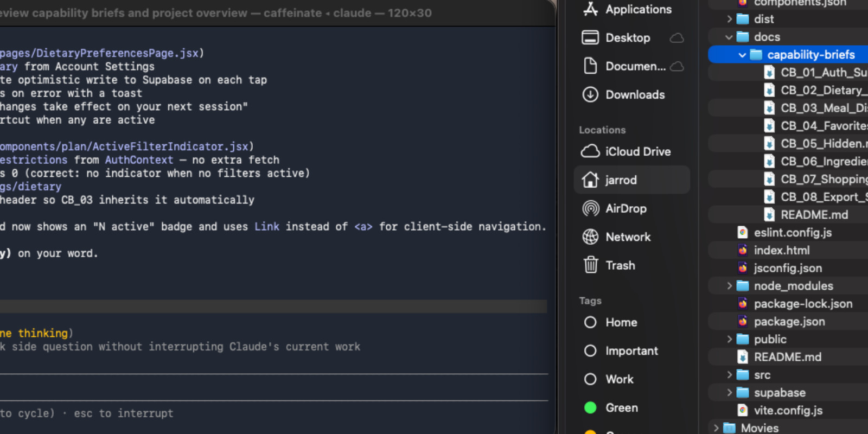This screenshot has width=868, height=434.
Task: Select the CB_03_Meal file
Action: tap(815, 108)
